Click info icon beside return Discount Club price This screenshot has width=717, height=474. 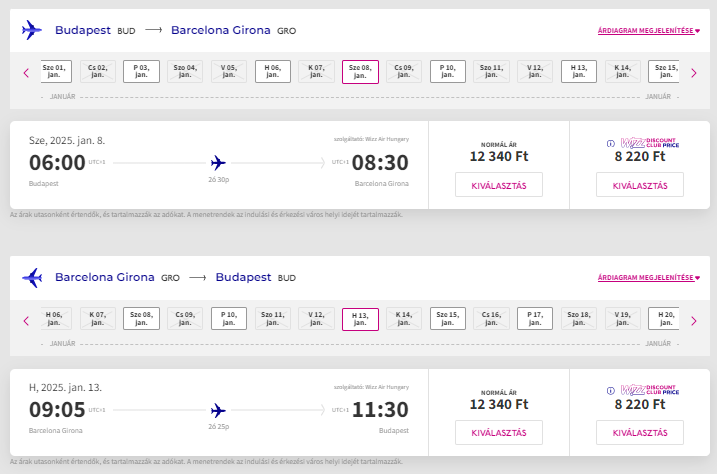pos(610,392)
